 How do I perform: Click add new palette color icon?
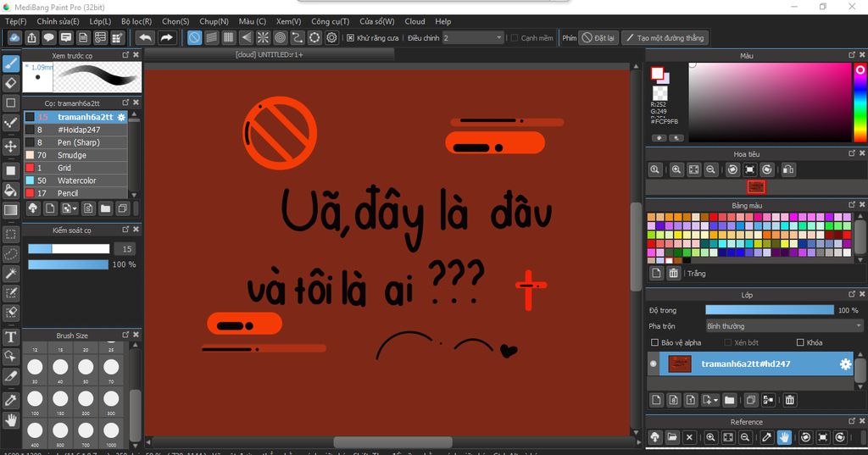click(x=656, y=273)
